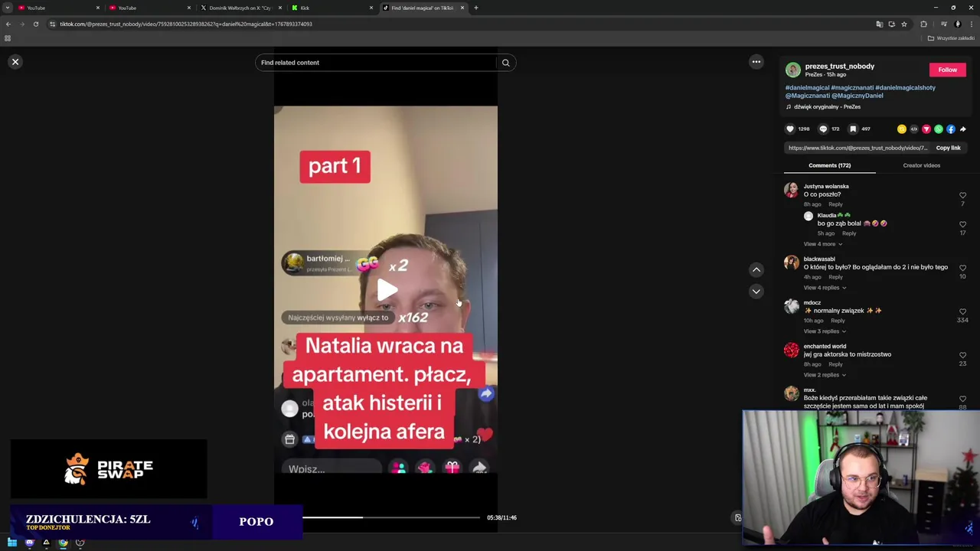Bookmark the video to favorites
The width and height of the screenshot is (980, 551).
tap(853, 129)
